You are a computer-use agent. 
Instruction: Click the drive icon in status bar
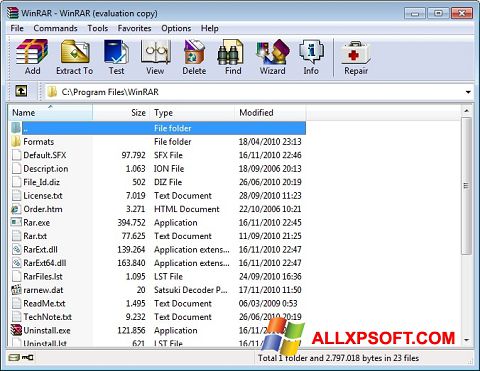coord(15,358)
